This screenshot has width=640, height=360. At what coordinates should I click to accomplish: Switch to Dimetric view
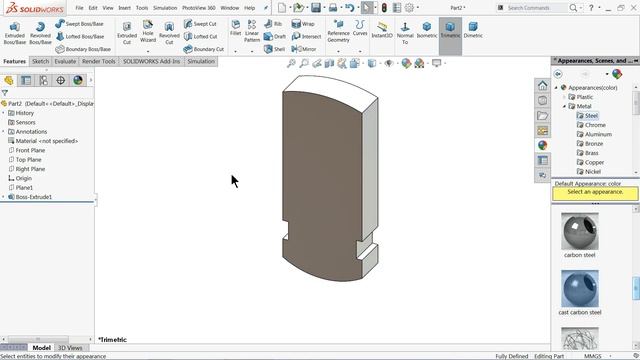coord(473,29)
